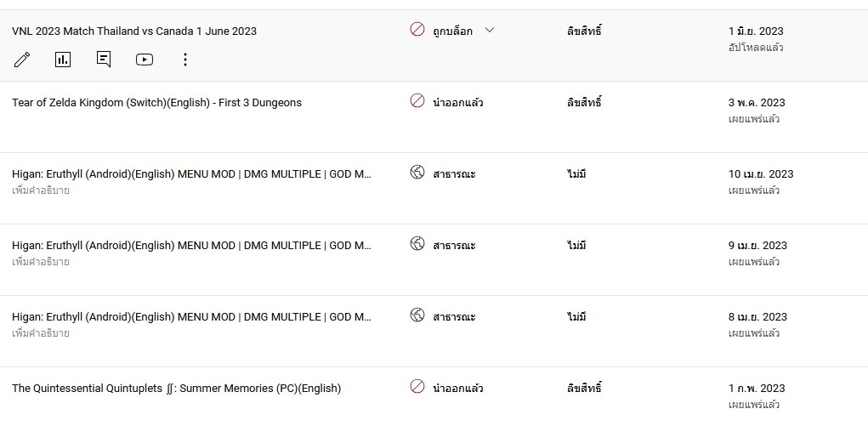Expand the ถูกบล็อก visibility dropdown chevron
The width and height of the screenshot is (868, 426).
coord(490,30)
